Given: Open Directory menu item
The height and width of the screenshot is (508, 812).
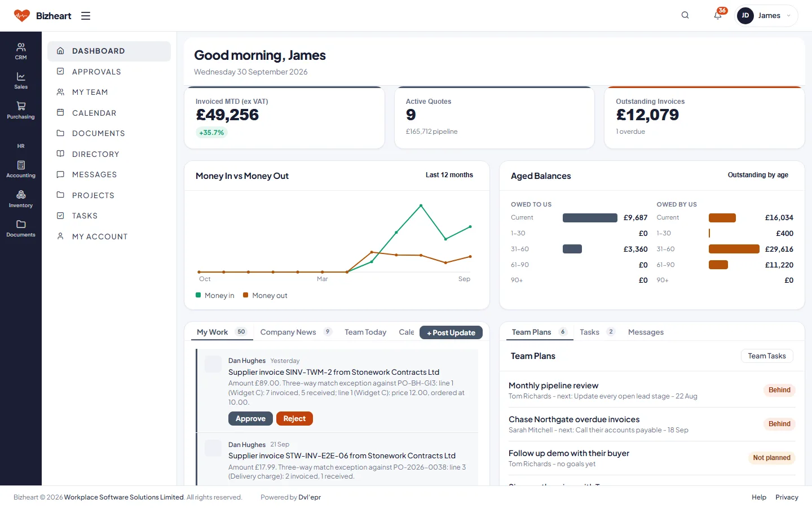Looking at the screenshot, I should click(109, 154).
